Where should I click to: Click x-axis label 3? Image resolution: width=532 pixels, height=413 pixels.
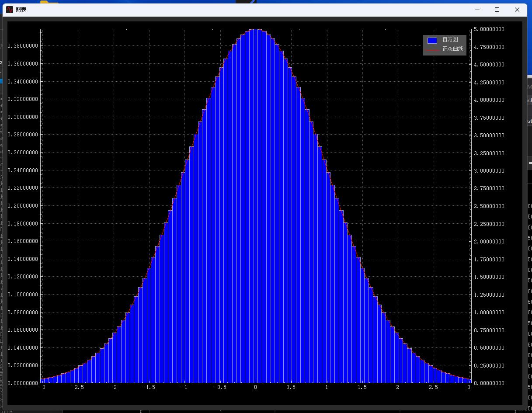[x=469, y=387]
